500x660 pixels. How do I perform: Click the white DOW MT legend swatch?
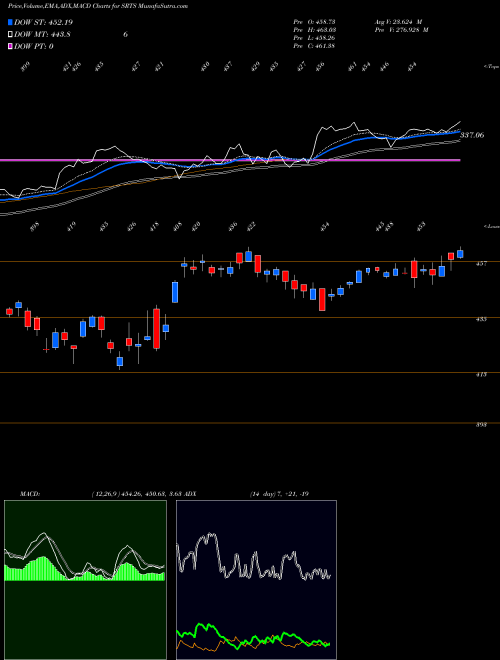(x=10, y=35)
